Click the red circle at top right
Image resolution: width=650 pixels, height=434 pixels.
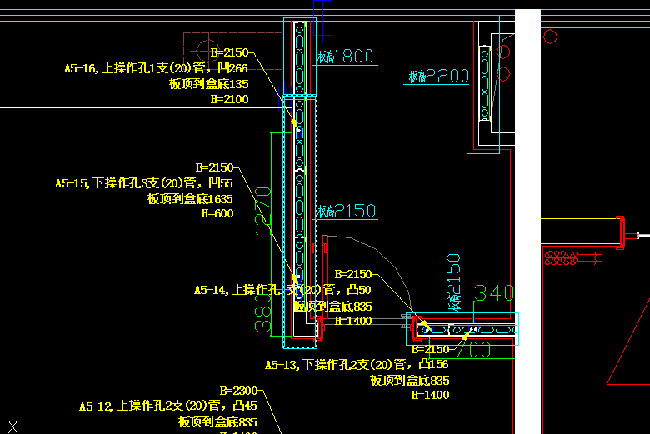click(x=550, y=36)
